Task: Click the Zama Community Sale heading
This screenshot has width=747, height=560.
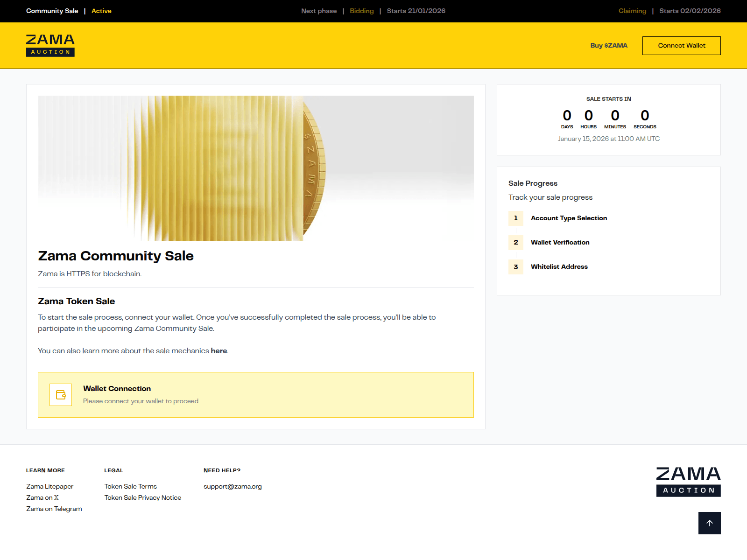Action: pos(116,256)
